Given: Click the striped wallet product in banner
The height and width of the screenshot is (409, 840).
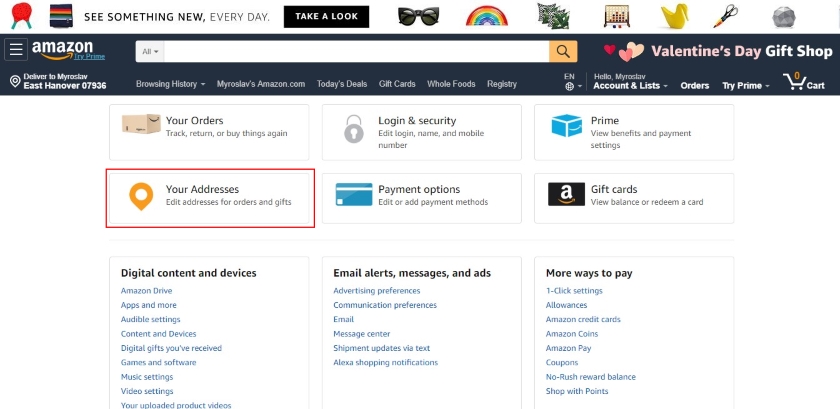Looking at the screenshot, I should (x=61, y=16).
